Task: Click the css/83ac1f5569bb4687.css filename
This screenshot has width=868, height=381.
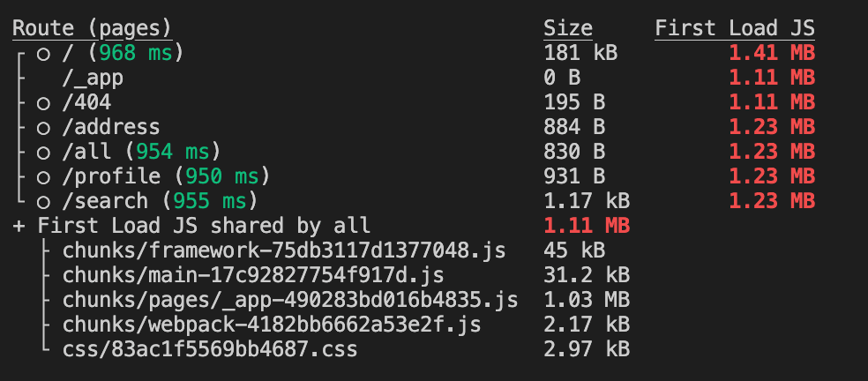Action: click(210, 349)
